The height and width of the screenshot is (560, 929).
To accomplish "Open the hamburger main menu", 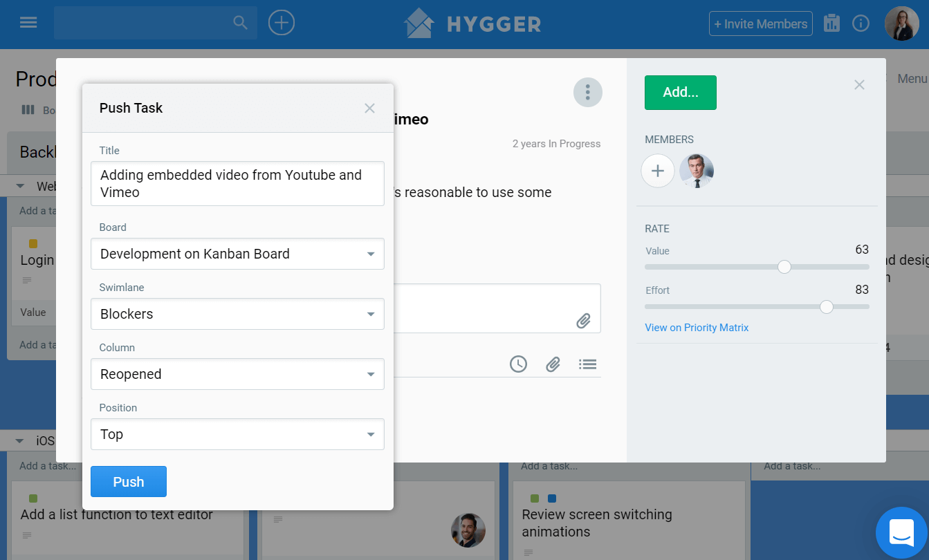I will (28, 23).
